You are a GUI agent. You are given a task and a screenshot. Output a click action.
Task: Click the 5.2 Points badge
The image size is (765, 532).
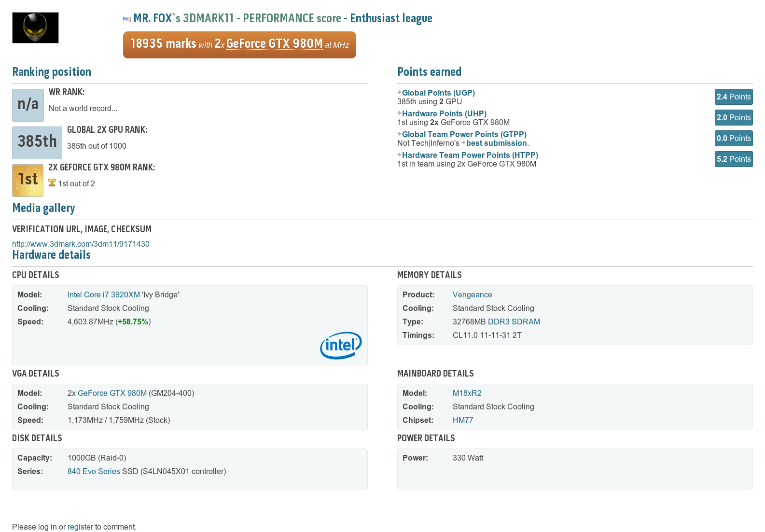click(x=733, y=159)
